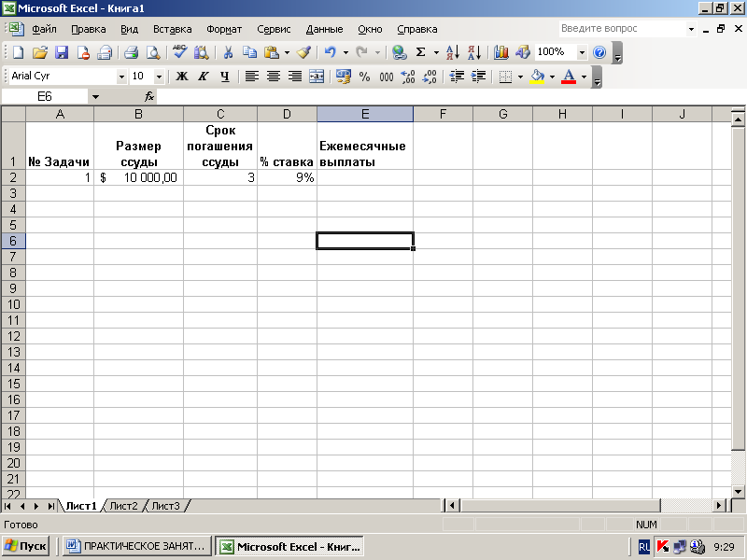
Task: Expand the font name Arial Cyr dropdown
Action: 121,77
